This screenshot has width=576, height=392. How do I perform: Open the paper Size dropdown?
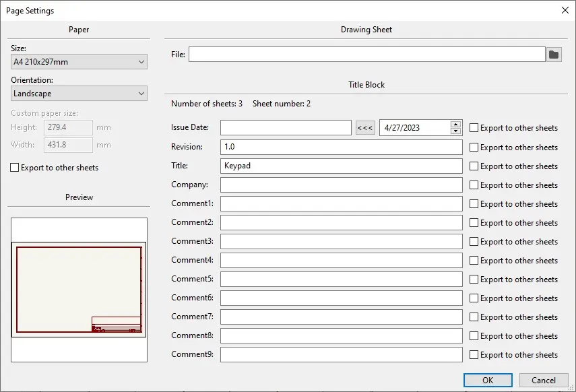79,62
